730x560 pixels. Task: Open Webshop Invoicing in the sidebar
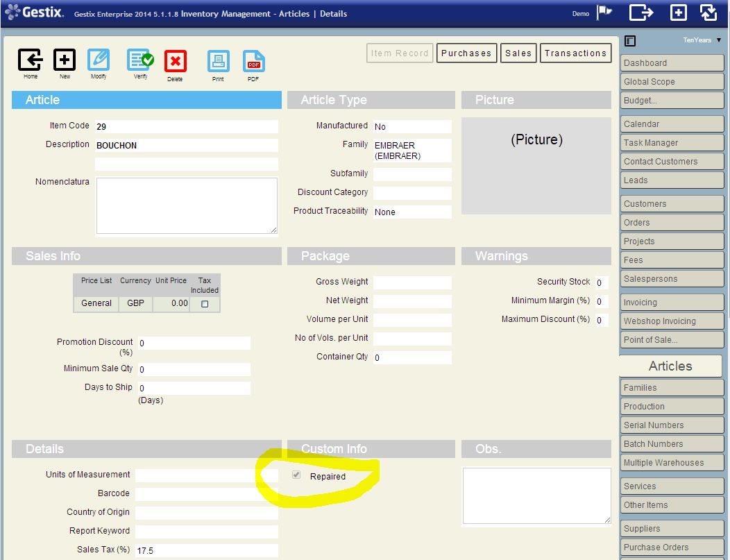pyautogui.click(x=672, y=321)
